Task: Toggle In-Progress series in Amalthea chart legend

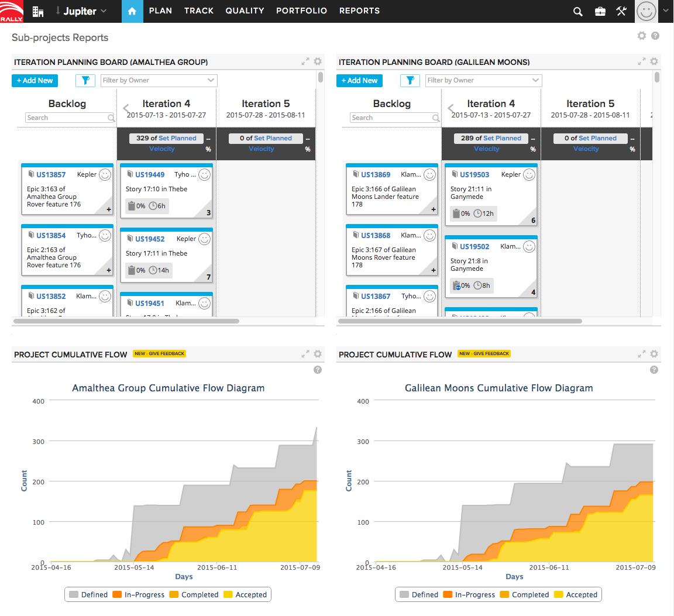Action: point(139,594)
